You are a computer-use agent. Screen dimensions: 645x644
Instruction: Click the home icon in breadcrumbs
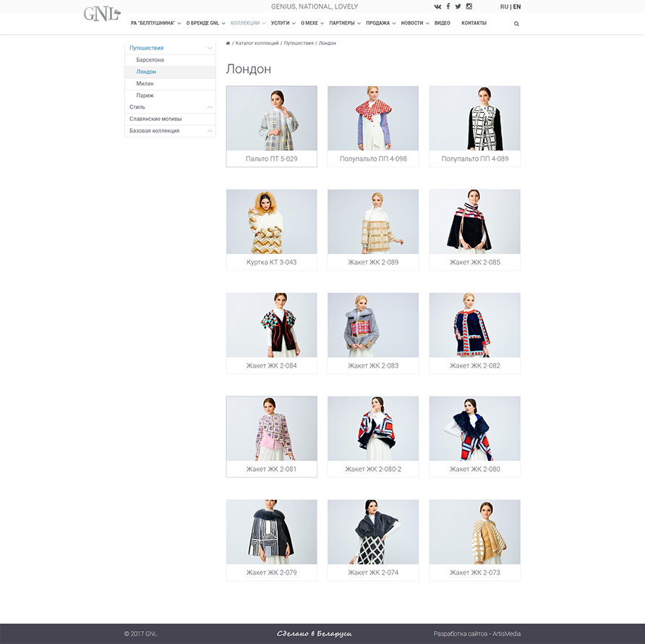coord(228,43)
